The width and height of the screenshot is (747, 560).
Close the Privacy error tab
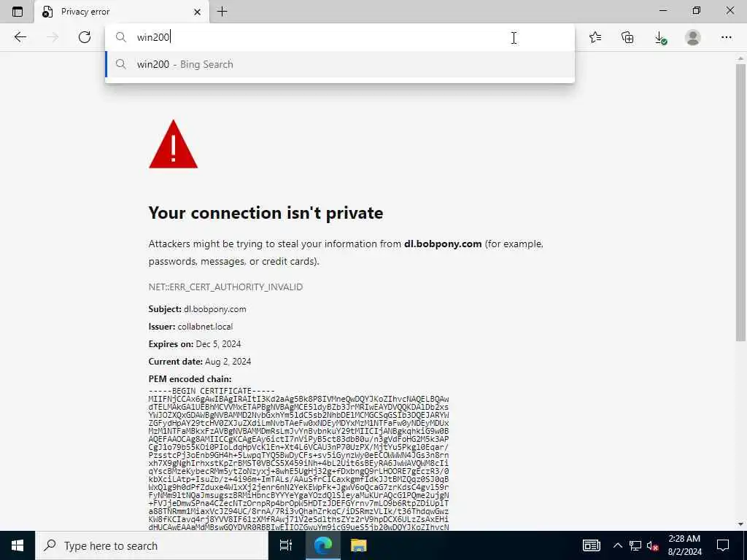[197, 12]
